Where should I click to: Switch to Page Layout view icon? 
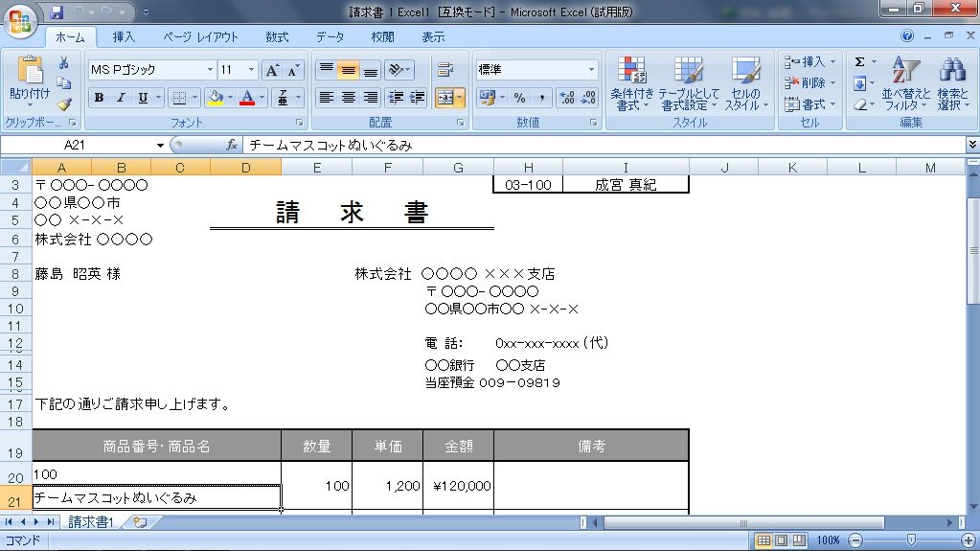click(782, 540)
